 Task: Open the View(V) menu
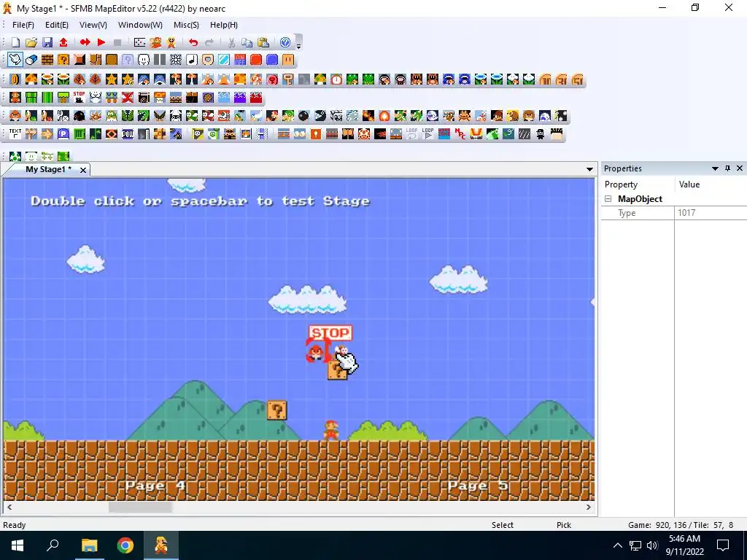[93, 25]
